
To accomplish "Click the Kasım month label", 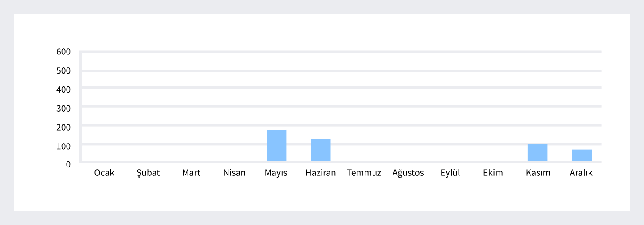I will [538, 173].
